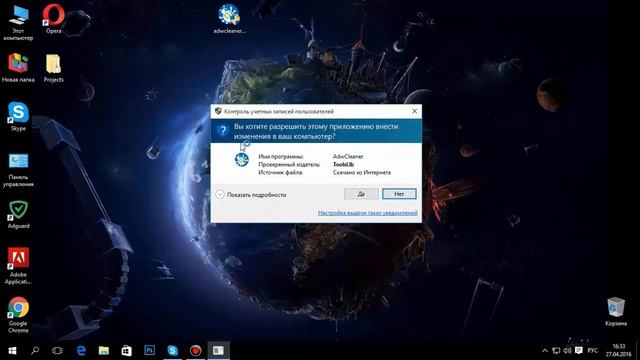The image size is (640, 360).
Task: Select the active UAC taskbar window icon
Action: pos(218,351)
